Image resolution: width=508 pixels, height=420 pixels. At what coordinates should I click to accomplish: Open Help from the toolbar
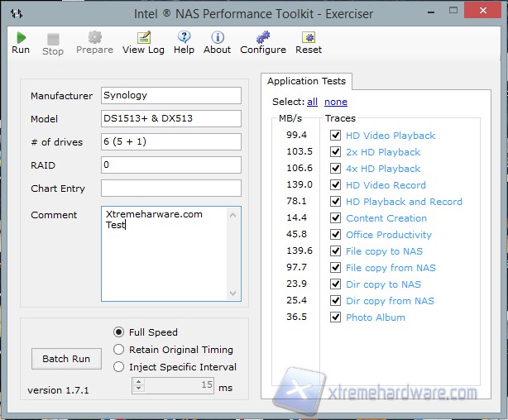pos(184,38)
